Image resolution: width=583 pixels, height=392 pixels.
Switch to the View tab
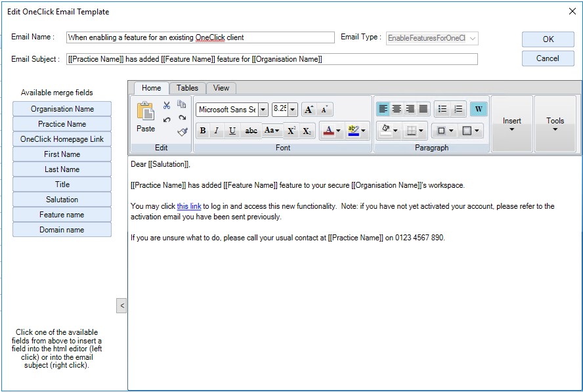pyautogui.click(x=221, y=88)
